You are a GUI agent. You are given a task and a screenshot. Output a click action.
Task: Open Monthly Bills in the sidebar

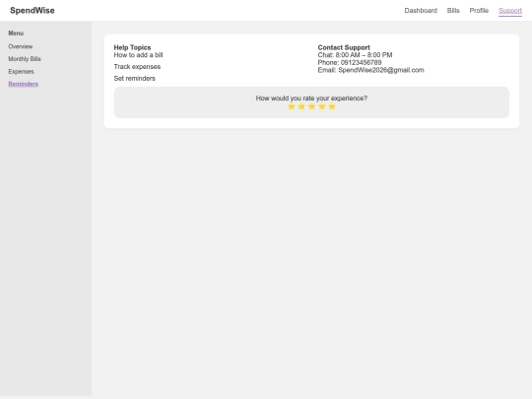tap(25, 59)
